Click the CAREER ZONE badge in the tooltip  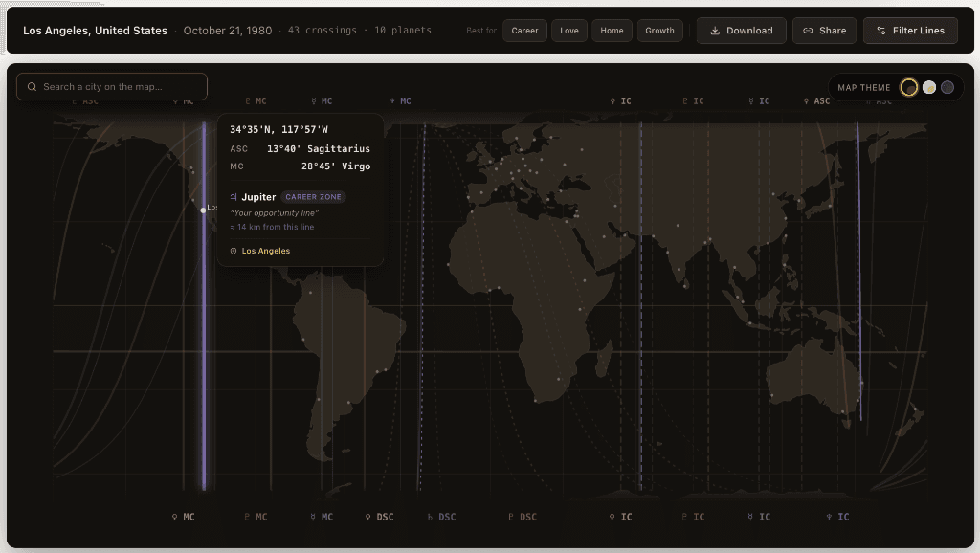(x=313, y=196)
